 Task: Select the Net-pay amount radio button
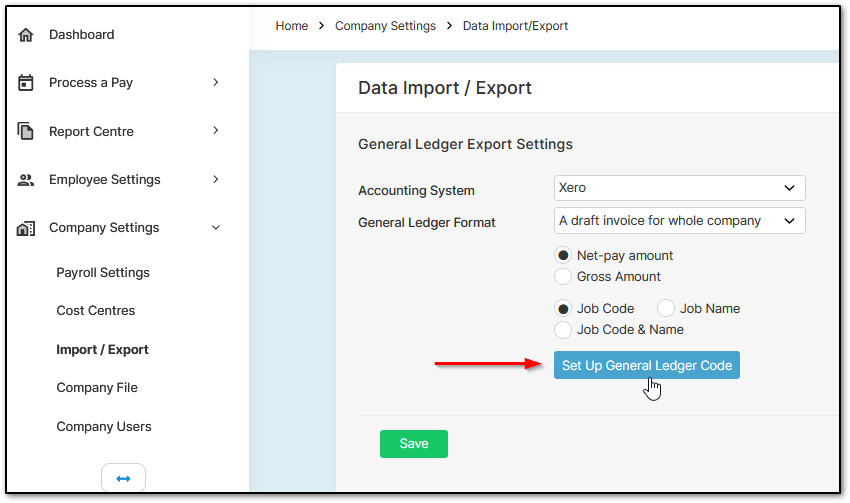(x=563, y=255)
